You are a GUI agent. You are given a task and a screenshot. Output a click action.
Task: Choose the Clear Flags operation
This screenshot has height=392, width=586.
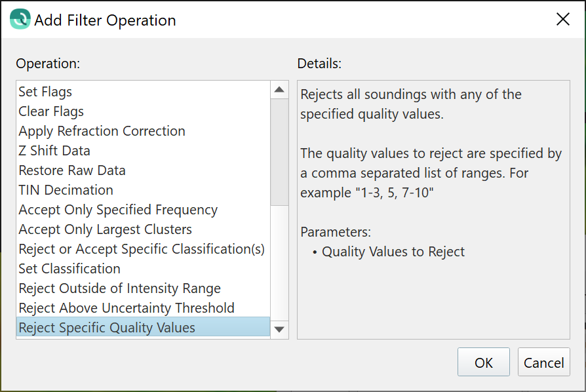point(51,111)
